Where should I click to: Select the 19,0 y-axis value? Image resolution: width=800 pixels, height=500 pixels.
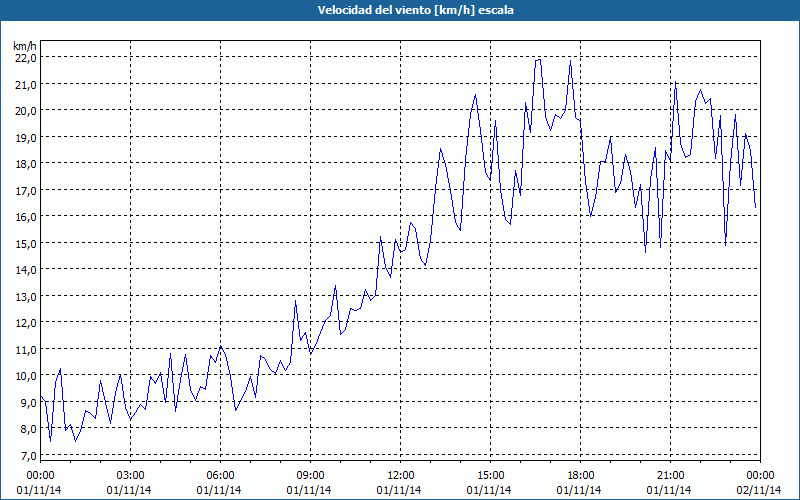pos(26,138)
